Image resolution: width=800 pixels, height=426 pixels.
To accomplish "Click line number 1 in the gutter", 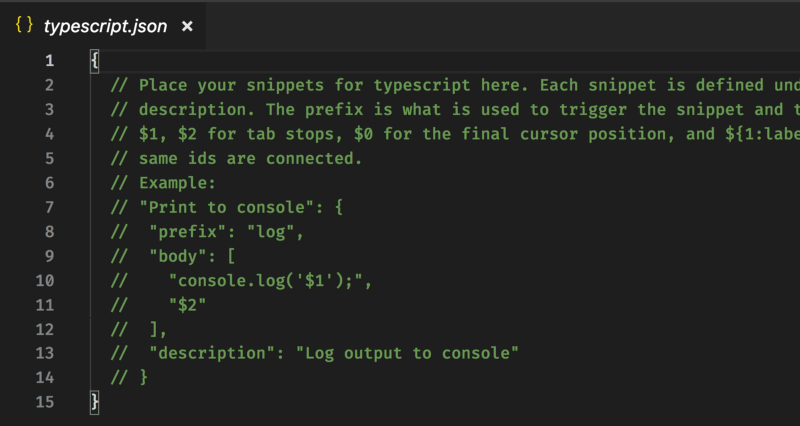I will 49,61.
